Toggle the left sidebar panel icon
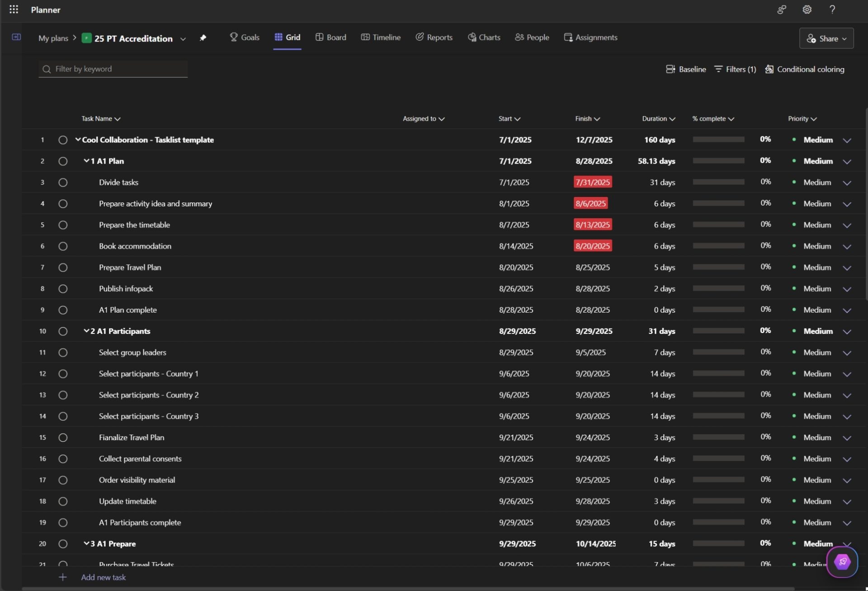The height and width of the screenshot is (591, 868). (x=16, y=37)
